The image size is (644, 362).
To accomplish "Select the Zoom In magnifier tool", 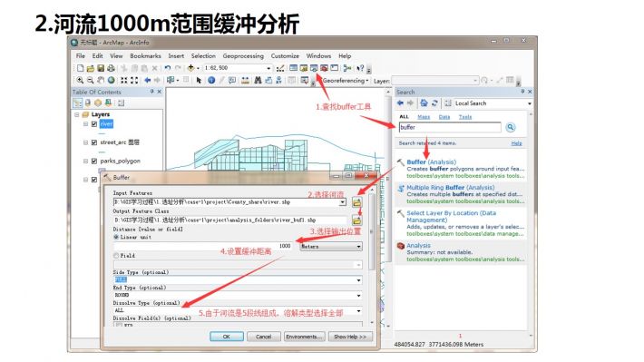I will 80,81.
